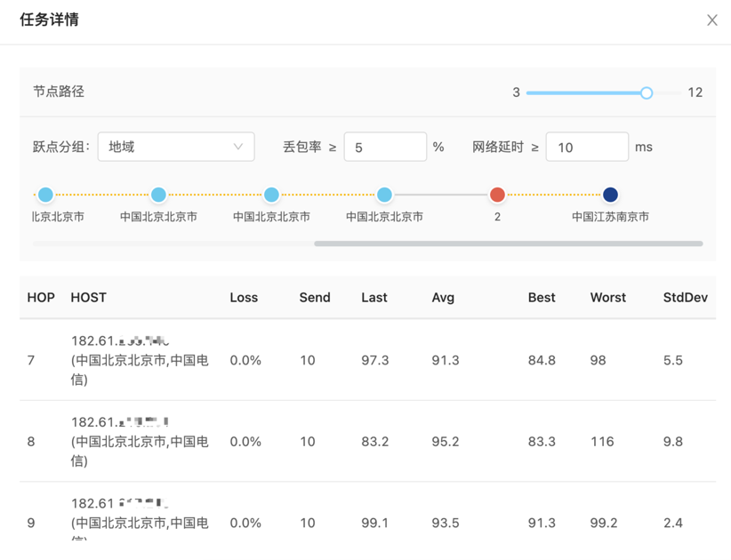This screenshot has height=560, width=731.
Task: Click the horizontal scrollbar under node path
Action: tap(508, 244)
